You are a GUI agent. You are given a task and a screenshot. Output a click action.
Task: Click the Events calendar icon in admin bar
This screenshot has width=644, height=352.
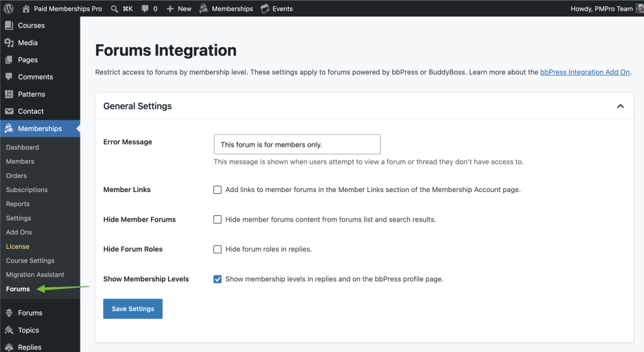[x=265, y=9]
